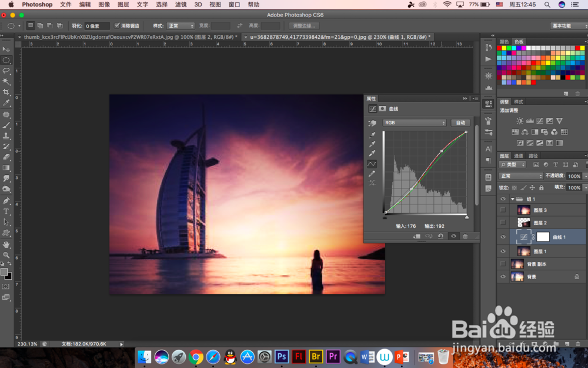Select the Eyedropper tool in the left toolbar
The width and height of the screenshot is (588, 368).
6,102
